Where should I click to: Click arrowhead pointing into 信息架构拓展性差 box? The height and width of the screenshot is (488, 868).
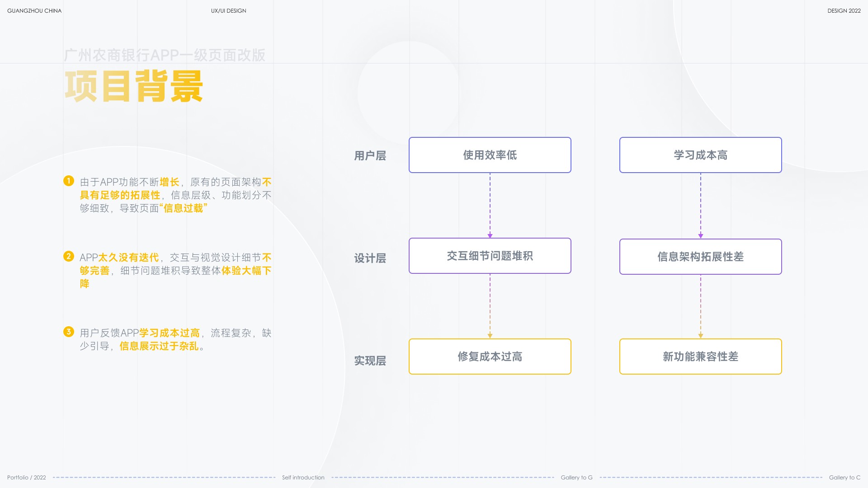pyautogui.click(x=701, y=236)
